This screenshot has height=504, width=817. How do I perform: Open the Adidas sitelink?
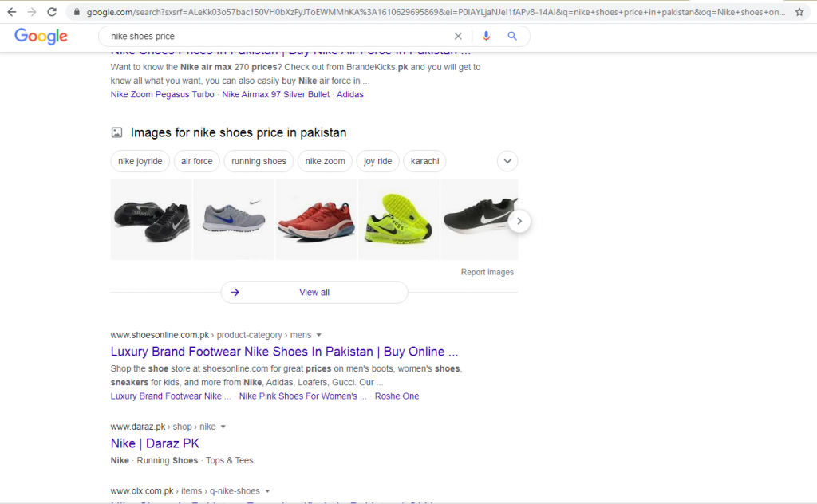[x=350, y=94]
